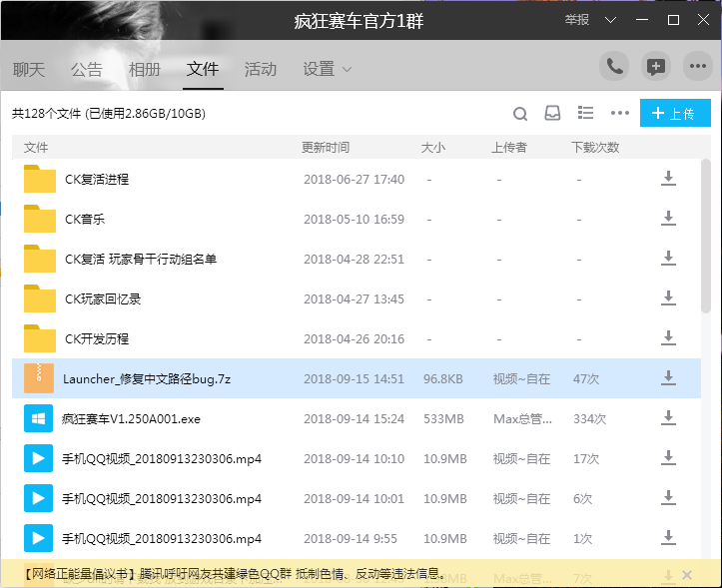Open the CK复活进程 folder icon
The width and height of the screenshot is (722, 588).
point(40,179)
